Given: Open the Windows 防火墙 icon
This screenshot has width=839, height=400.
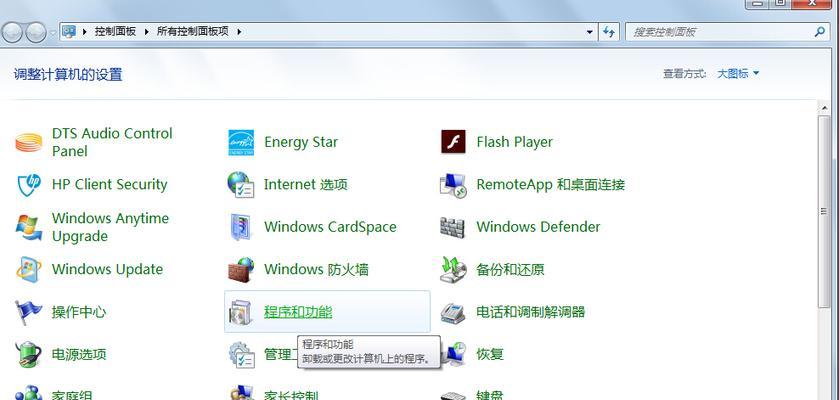Looking at the screenshot, I should pos(241,269).
